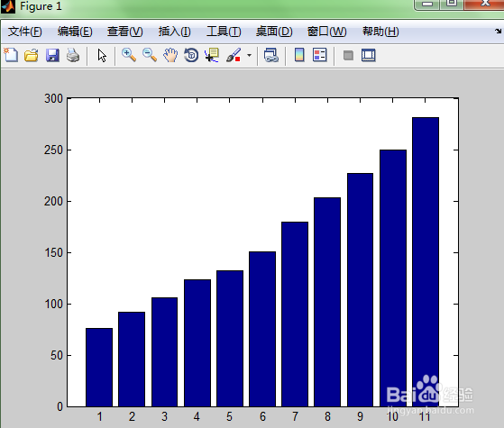This screenshot has width=504, height=428.
Task: Select bar number 3 in the chart
Action: click(x=165, y=352)
